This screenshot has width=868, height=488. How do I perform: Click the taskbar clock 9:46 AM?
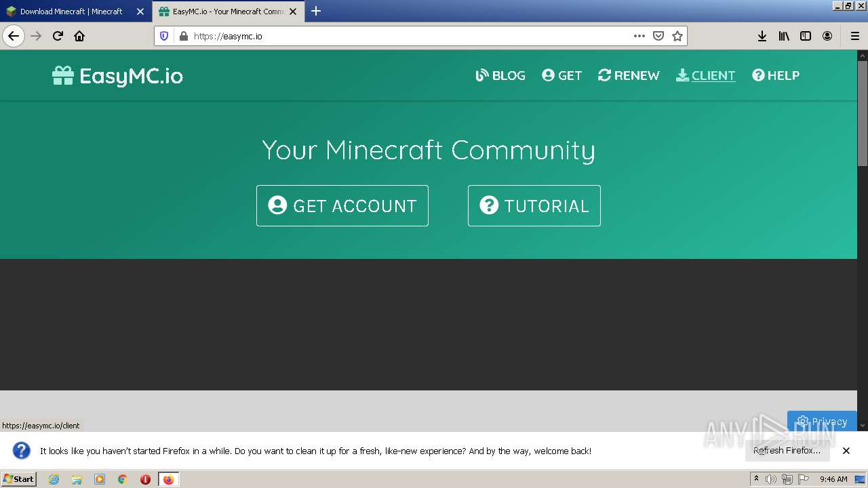(833, 479)
